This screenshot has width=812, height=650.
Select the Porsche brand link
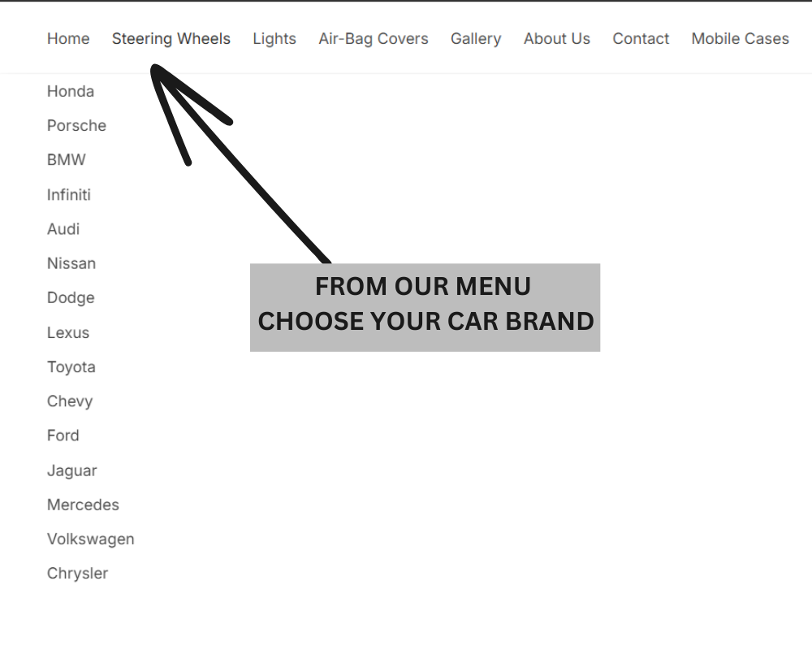pos(76,125)
